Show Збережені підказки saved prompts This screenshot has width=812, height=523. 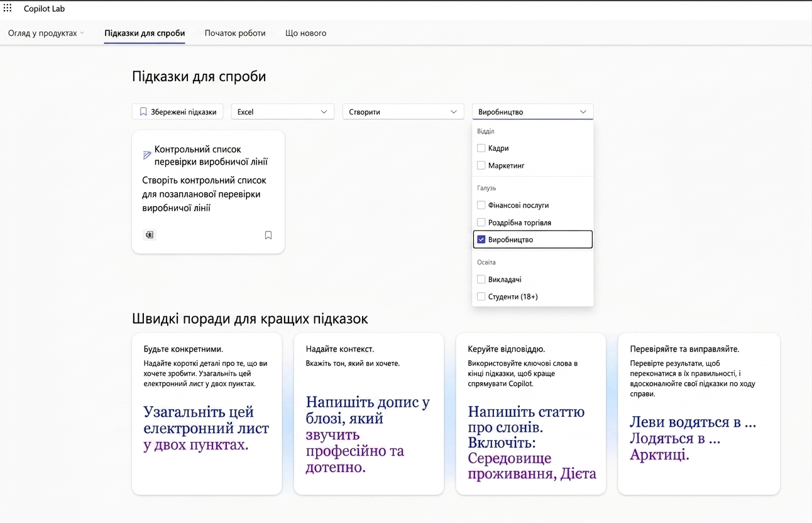click(x=177, y=112)
